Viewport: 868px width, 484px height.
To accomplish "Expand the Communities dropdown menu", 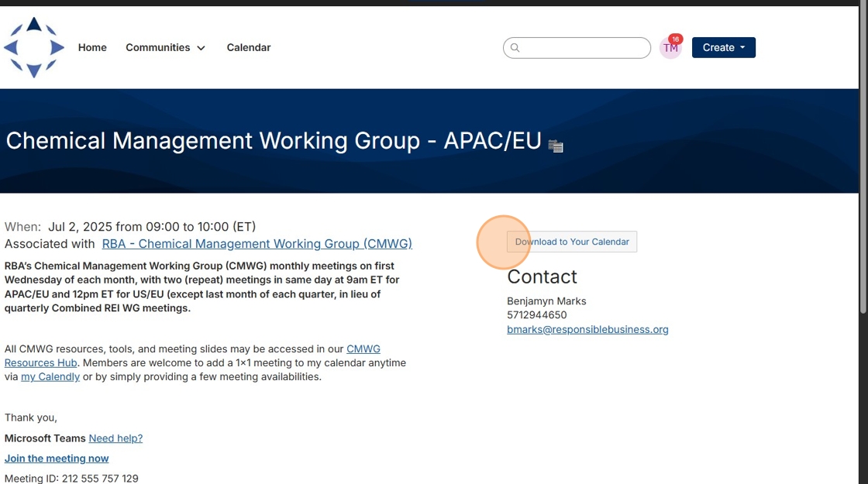I will [x=166, y=47].
